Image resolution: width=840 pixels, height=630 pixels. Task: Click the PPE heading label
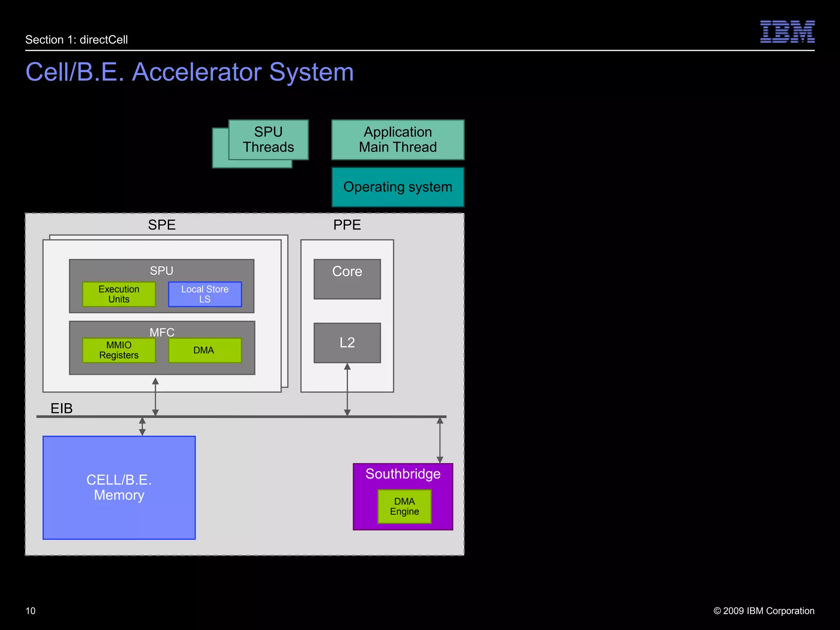click(347, 225)
